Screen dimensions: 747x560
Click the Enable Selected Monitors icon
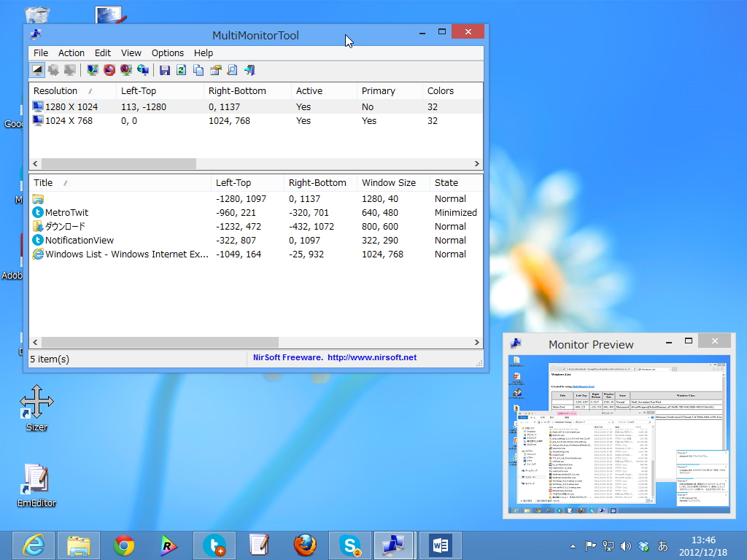pos(92,70)
